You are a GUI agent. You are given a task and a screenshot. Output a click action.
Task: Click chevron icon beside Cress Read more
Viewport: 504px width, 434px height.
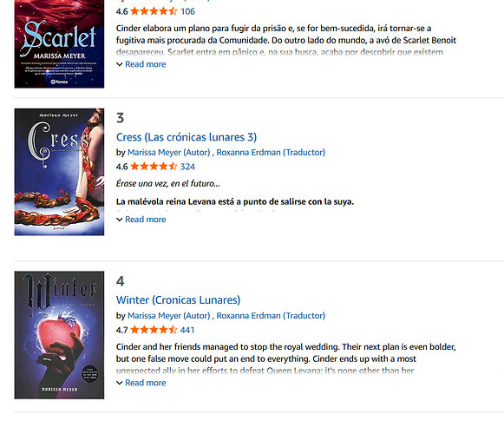(x=119, y=220)
